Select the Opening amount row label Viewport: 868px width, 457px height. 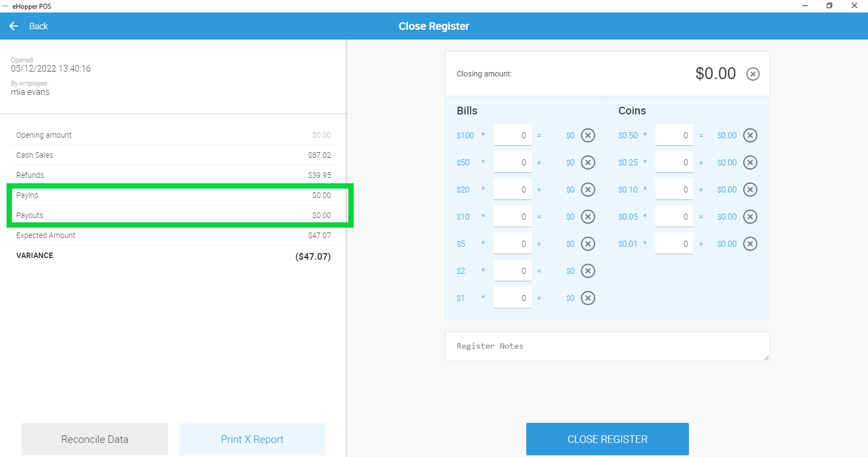point(44,135)
